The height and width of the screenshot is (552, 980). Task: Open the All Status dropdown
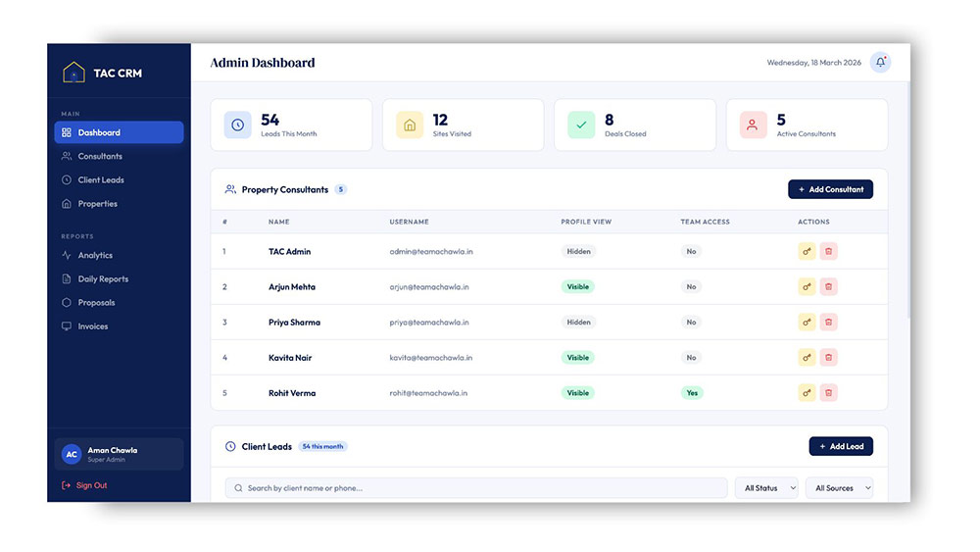coord(766,488)
